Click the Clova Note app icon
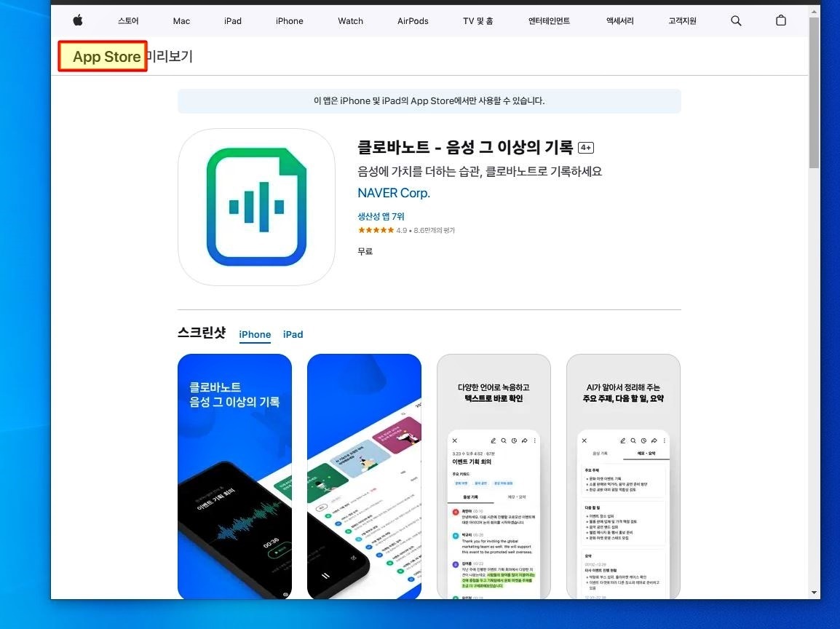Screen dimensions: 840x629 click(x=257, y=207)
